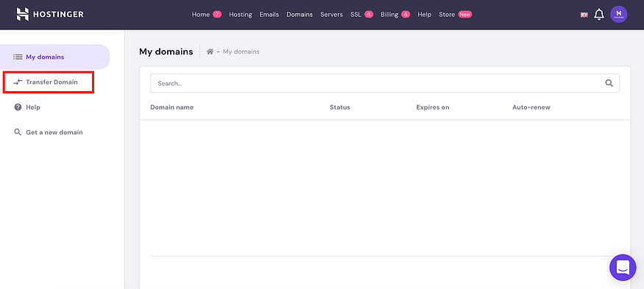
Task: Click the Expires on column header
Action: [433, 107]
